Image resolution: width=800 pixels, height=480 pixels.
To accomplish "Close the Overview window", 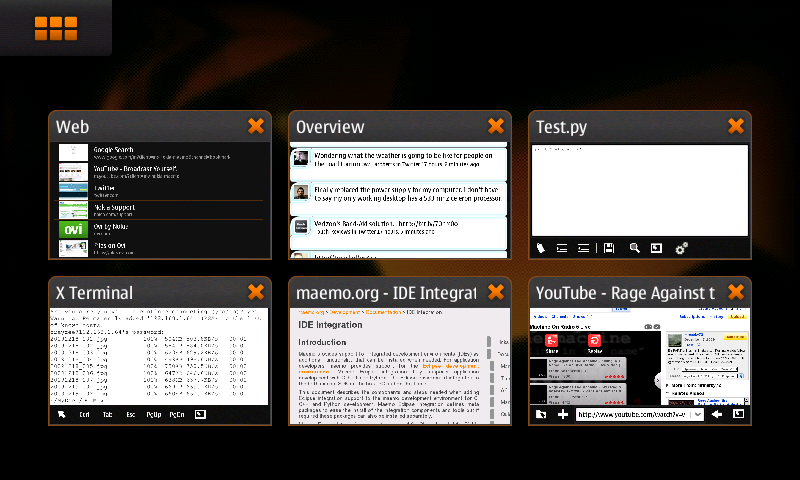I will click(495, 126).
